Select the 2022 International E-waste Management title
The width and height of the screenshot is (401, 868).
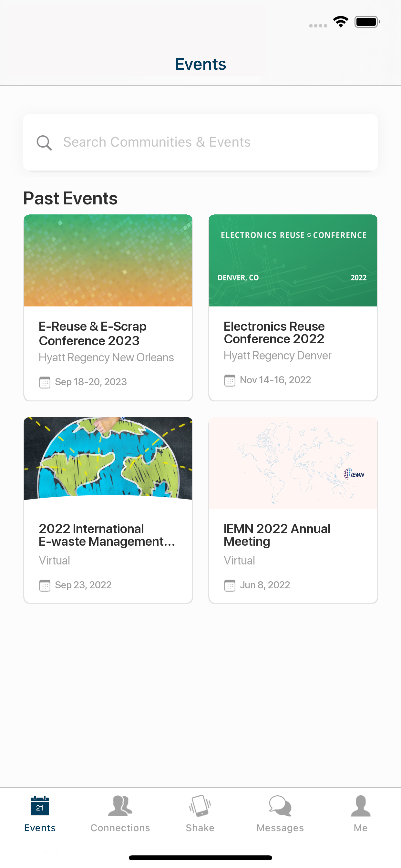pyautogui.click(x=107, y=535)
